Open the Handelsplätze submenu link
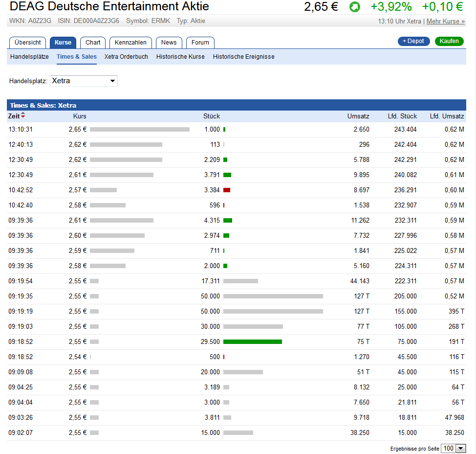 (x=29, y=57)
